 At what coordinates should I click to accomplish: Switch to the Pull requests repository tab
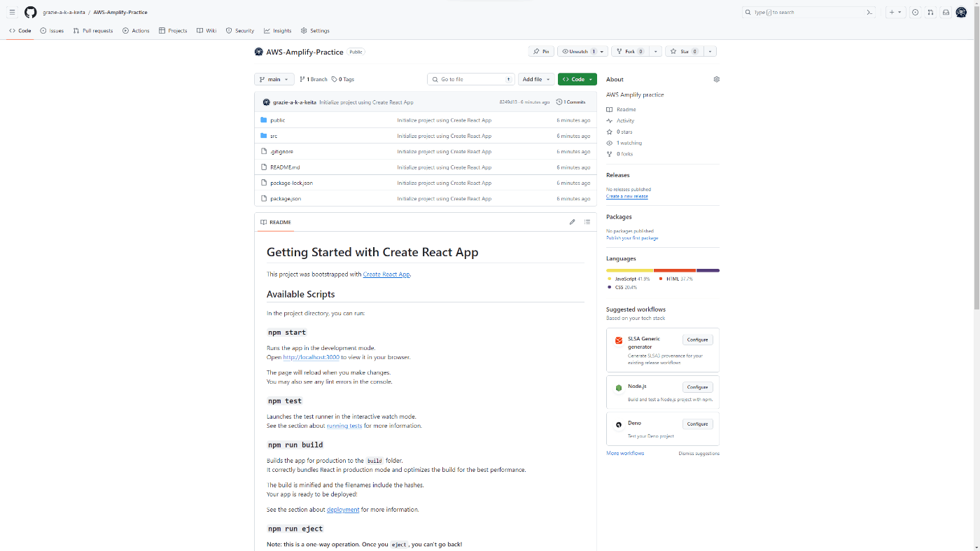tap(93, 31)
